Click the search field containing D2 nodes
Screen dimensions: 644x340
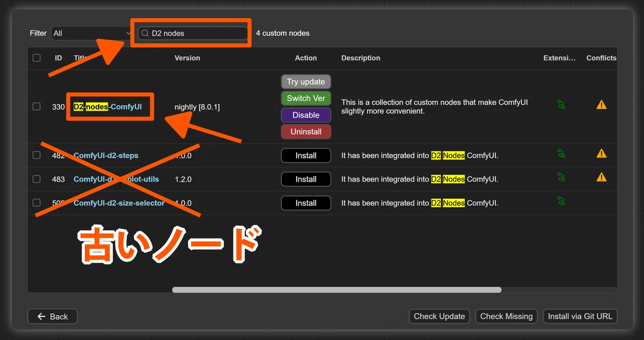[x=193, y=33]
